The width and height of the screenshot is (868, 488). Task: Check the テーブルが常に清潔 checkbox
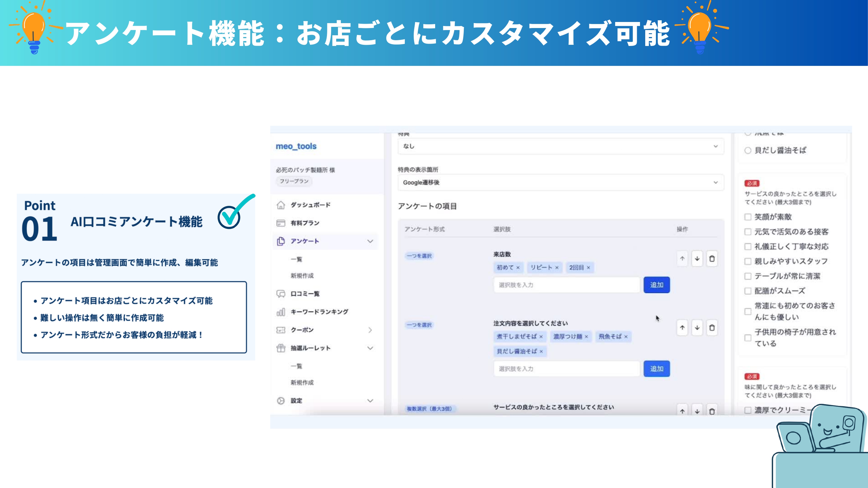748,276
